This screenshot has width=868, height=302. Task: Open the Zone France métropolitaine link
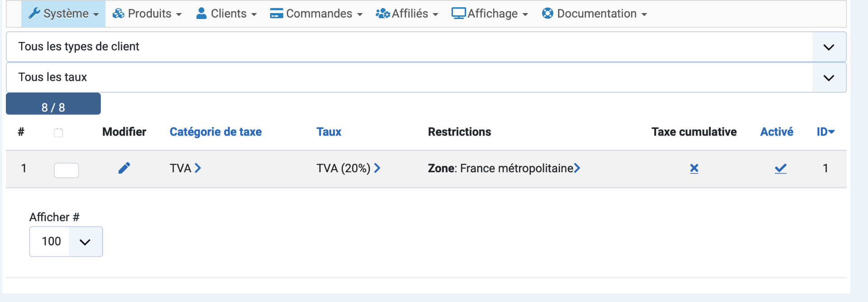504,168
